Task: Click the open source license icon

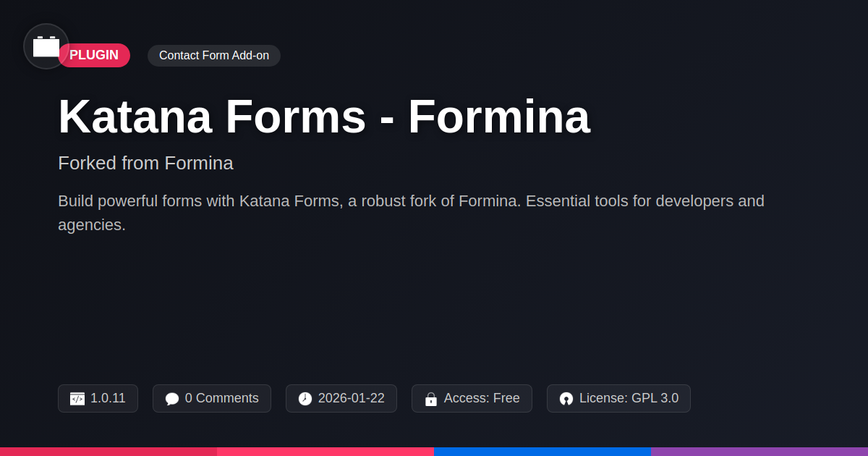Action: click(x=566, y=399)
